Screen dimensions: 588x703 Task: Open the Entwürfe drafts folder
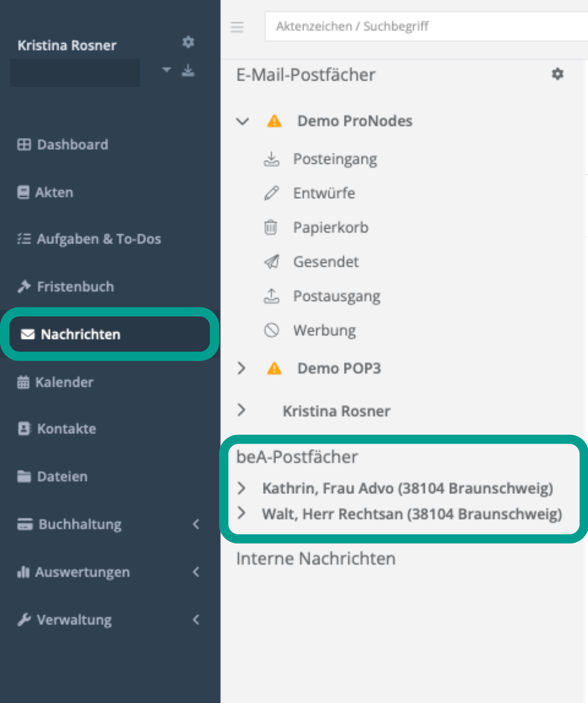324,193
